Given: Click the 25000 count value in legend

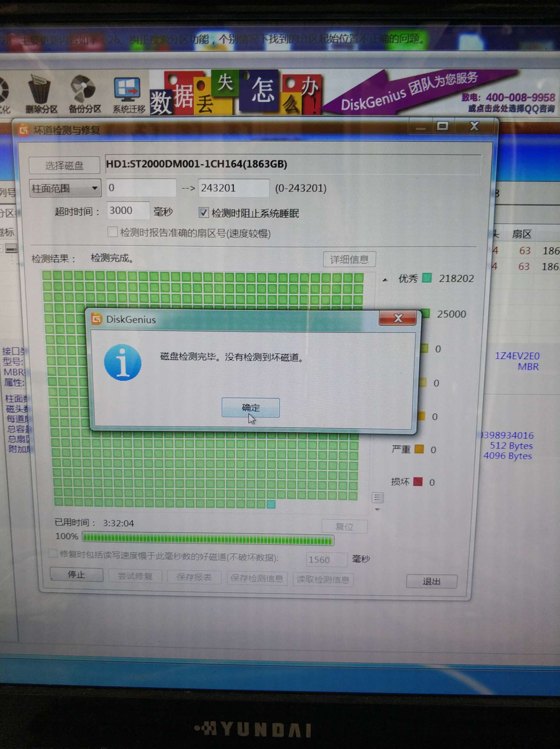Looking at the screenshot, I should click(x=452, y=314).
